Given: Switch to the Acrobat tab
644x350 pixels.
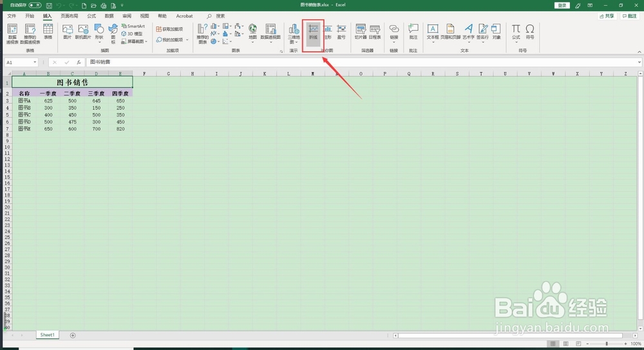Looking at the screenshot, I should coord(184,16).
